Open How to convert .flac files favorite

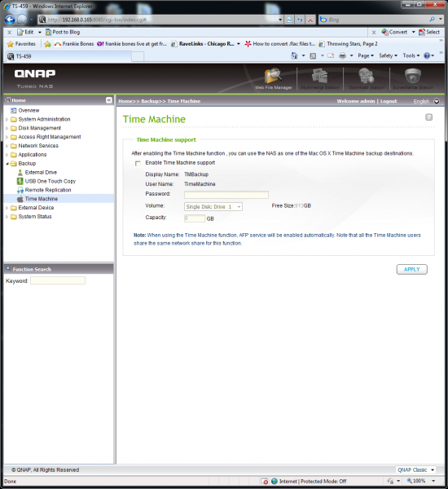coord(280,44)
